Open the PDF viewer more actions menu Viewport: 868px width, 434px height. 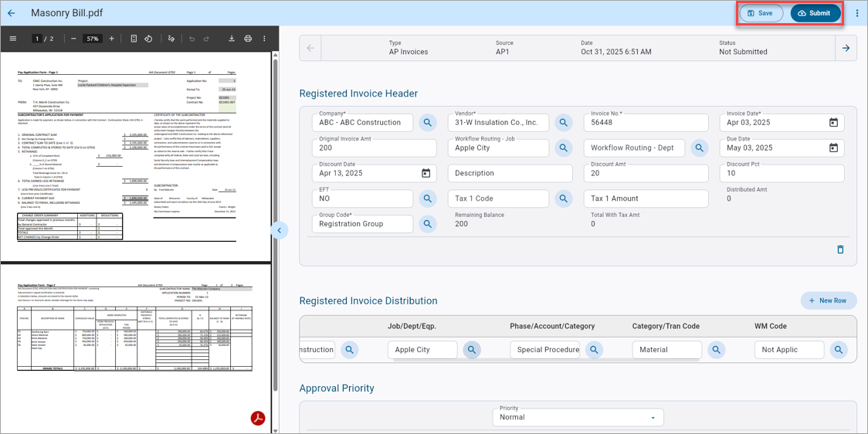click(264, 39)
